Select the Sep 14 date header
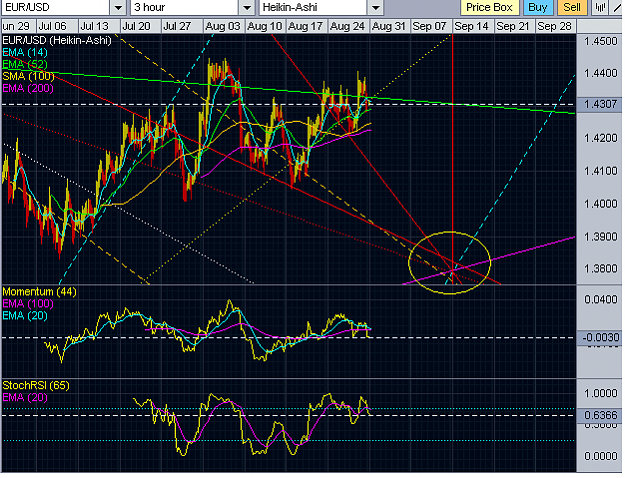Viewport: 625px width, 478px height. pos(472,26)
